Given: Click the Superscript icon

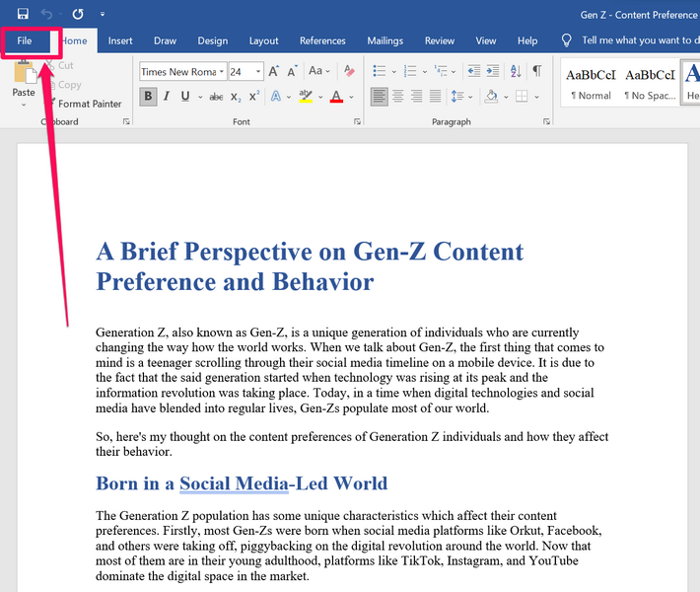Looking at the screenshot, I should coord(254,97).
